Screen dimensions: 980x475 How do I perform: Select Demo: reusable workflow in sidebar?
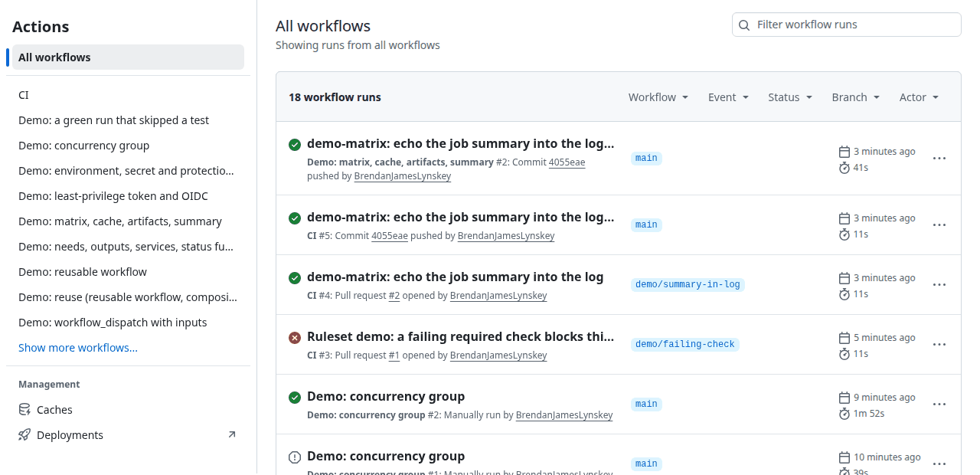point(128,272)
